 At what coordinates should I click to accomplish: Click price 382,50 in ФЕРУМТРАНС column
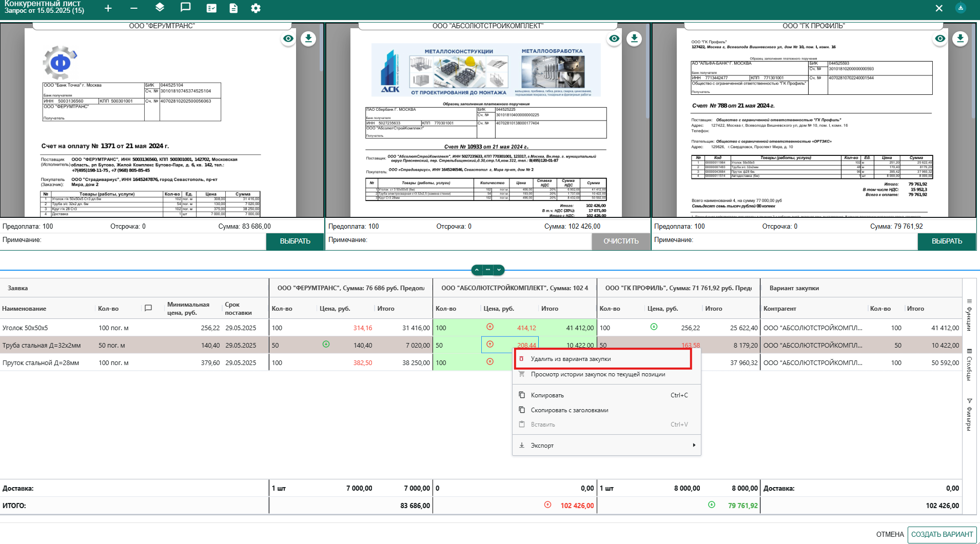363,363
